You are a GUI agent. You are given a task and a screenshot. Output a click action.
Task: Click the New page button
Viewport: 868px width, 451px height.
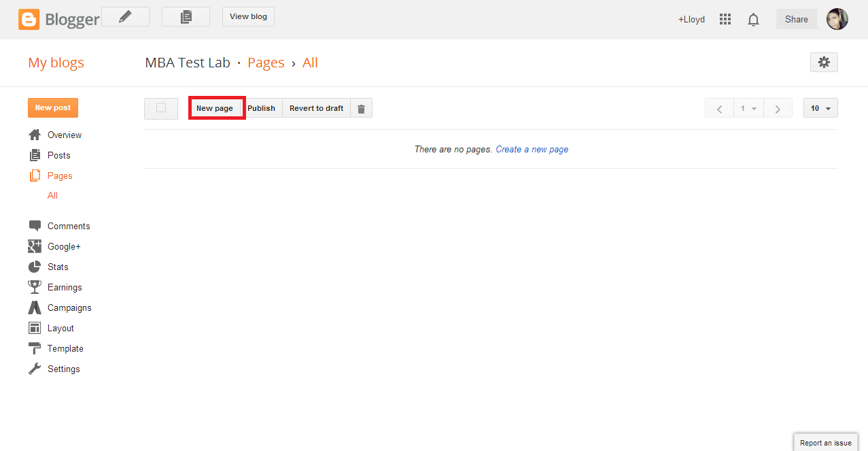pos(215,108)
